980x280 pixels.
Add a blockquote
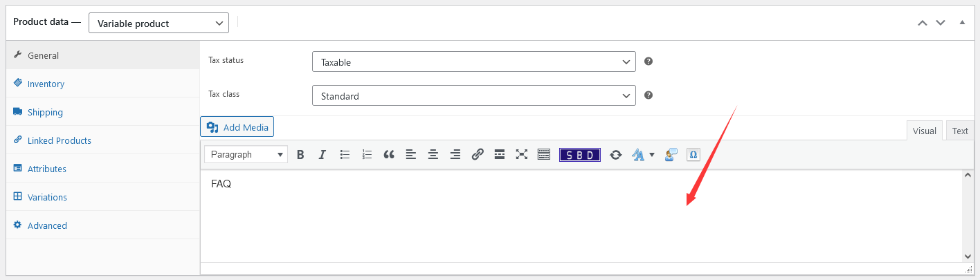coord(389,155)
